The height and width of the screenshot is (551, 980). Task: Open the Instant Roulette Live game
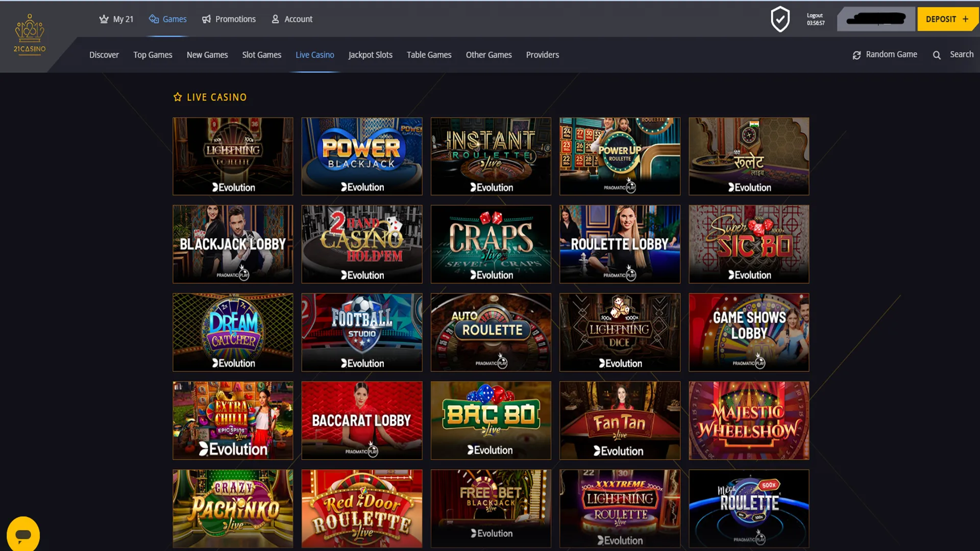coord(491,156)
